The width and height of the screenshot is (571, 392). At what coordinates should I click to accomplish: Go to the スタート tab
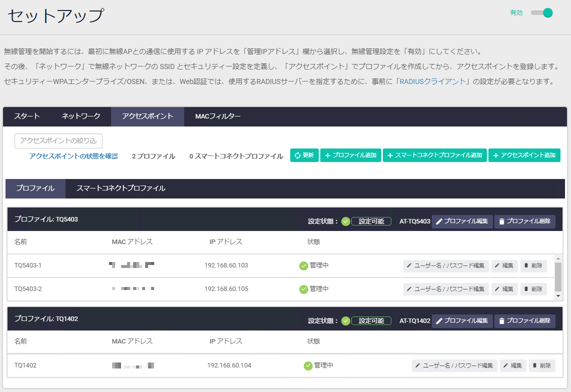[27, 116]
